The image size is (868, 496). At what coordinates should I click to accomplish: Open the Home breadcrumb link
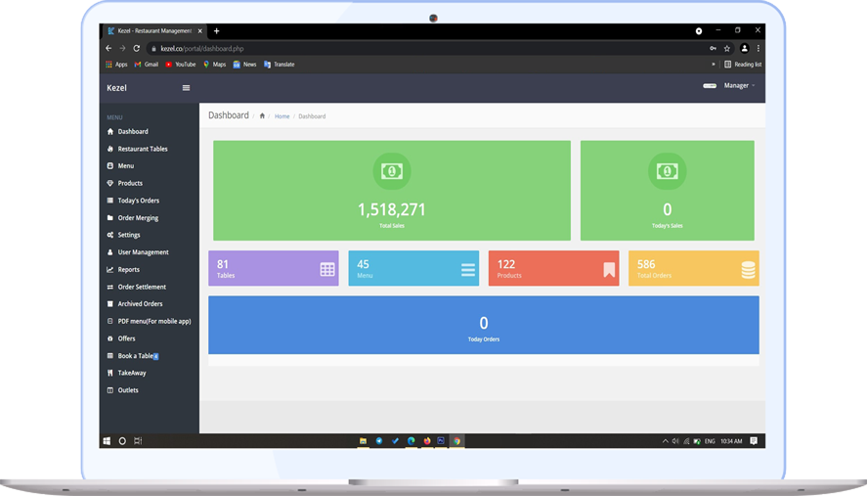pos(282,116)
